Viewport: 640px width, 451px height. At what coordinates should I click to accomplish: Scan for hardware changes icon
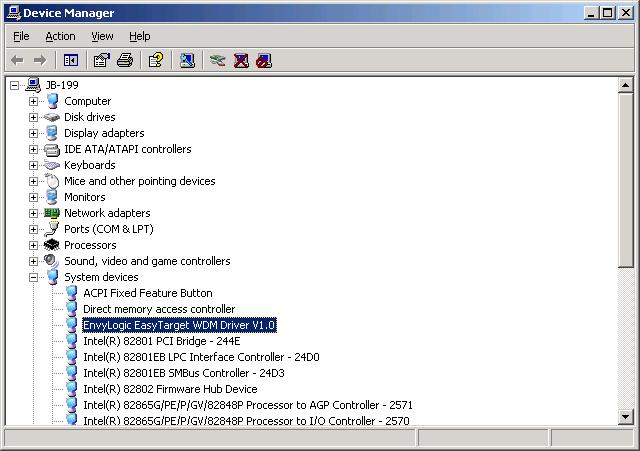187,60
